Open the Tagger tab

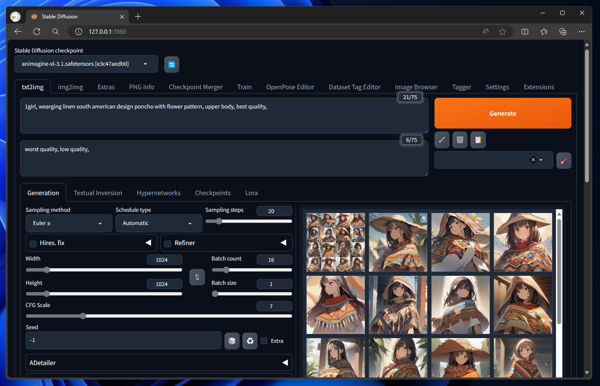click(461, 87)
